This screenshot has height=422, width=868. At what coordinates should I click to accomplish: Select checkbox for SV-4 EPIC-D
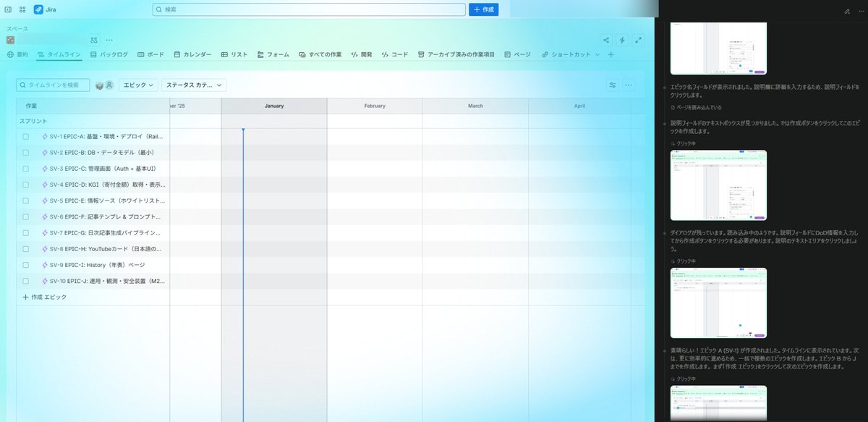tap(25, 185)
